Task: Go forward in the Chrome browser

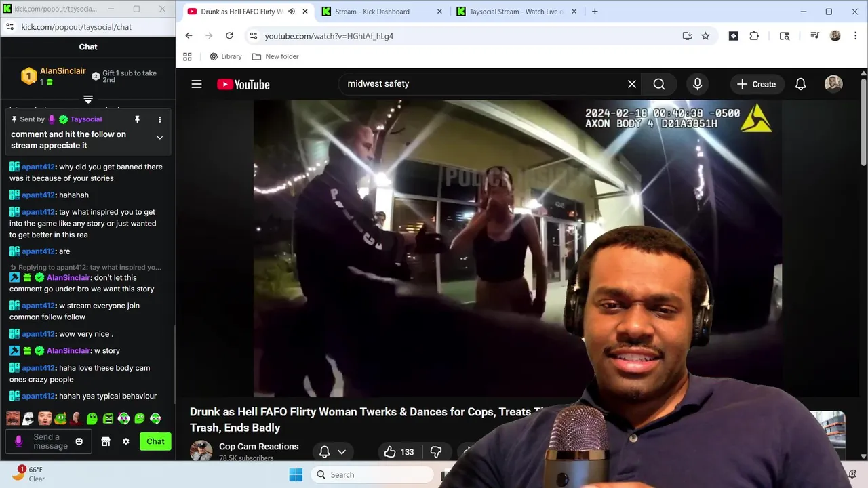Action: tap(209, 36)
